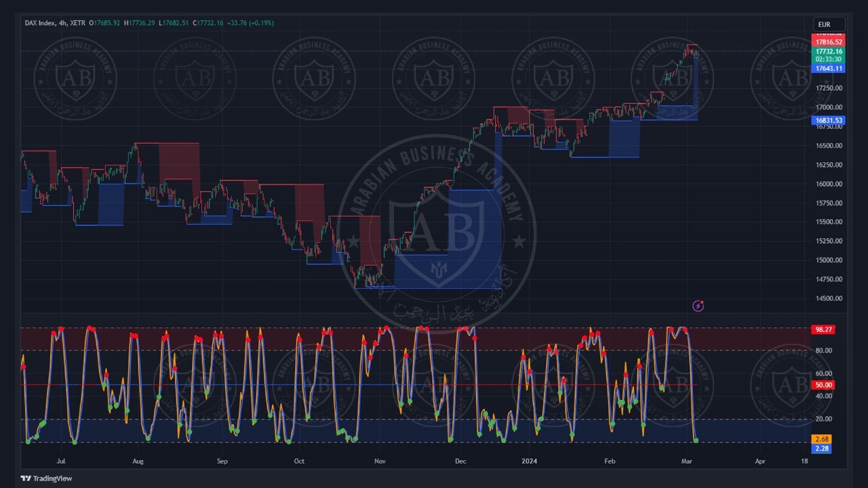The image size is (868, 488).
Task: Click the 60.00 oscillator axis label
Action: click(823, 373)
